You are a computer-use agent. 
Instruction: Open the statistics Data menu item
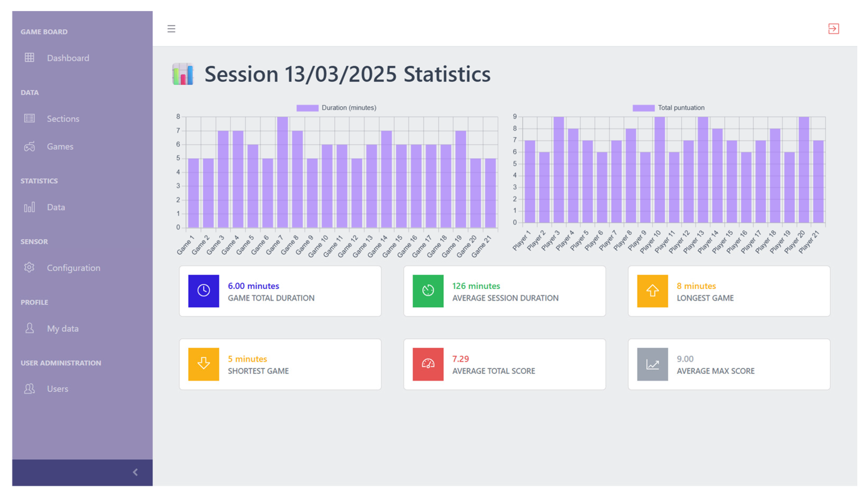coord(56,207)
